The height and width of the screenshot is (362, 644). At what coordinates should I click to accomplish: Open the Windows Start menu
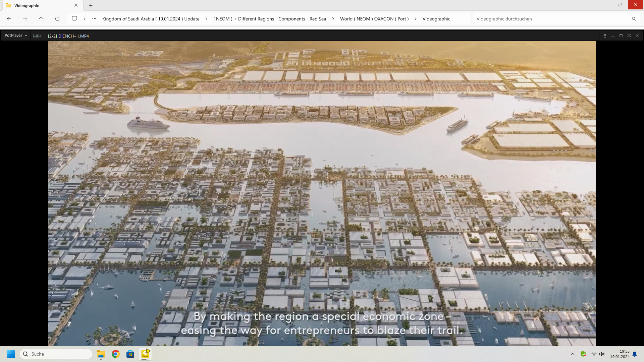(11, 354)
